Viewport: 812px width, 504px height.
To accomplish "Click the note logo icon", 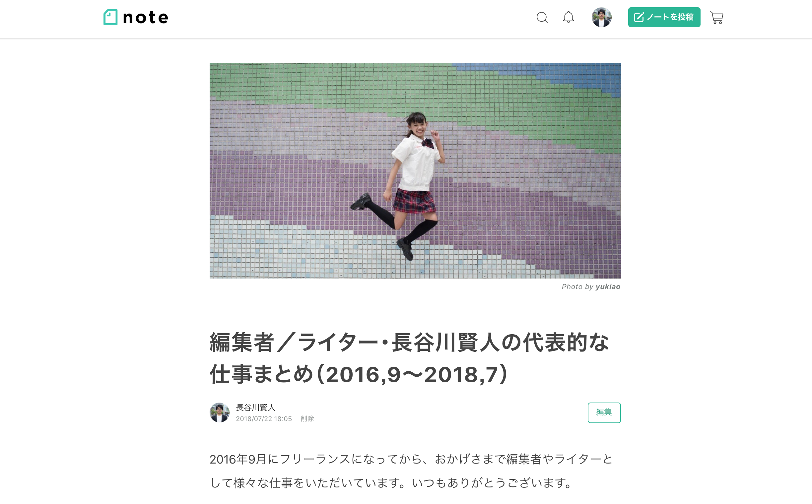I will [x=110, y=17].
